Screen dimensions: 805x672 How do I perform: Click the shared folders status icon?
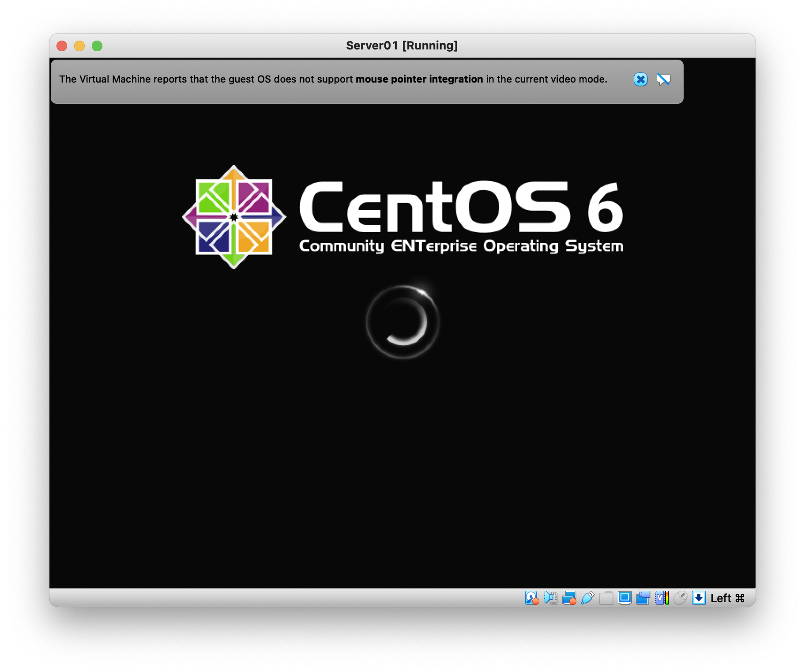click(x=606, y=598)
